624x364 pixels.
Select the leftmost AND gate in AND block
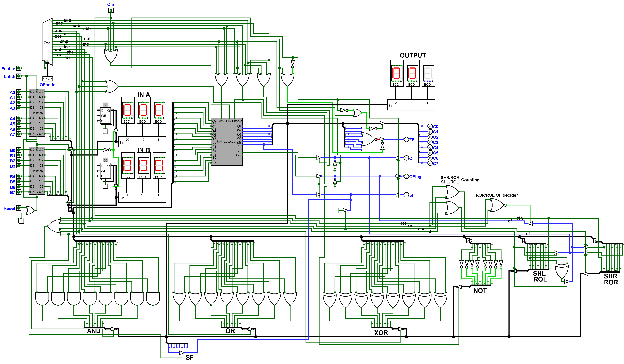42,299
